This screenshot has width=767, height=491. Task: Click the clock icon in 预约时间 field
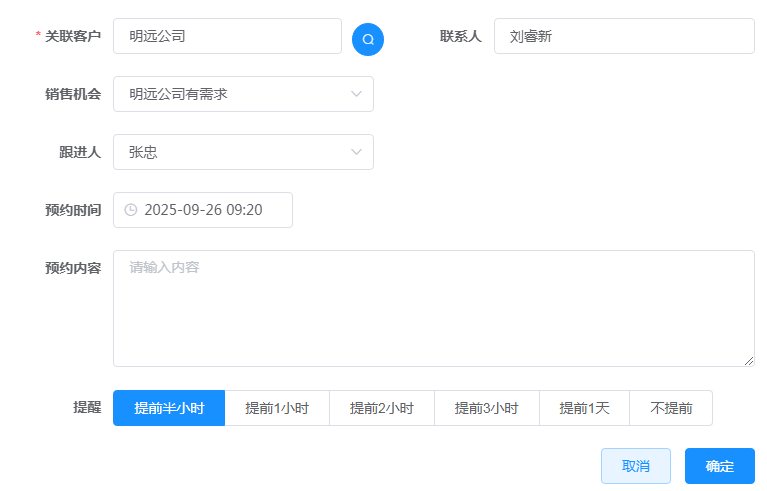coord(131,210)
